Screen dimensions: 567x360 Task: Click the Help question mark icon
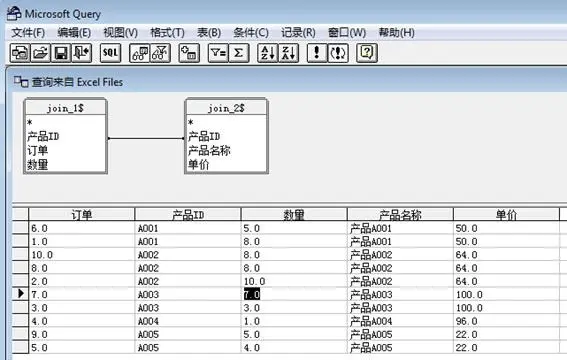367,53
